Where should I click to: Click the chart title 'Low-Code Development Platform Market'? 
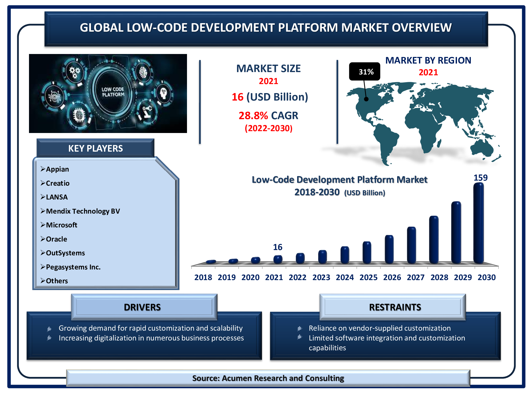click(x=340, y=180)
